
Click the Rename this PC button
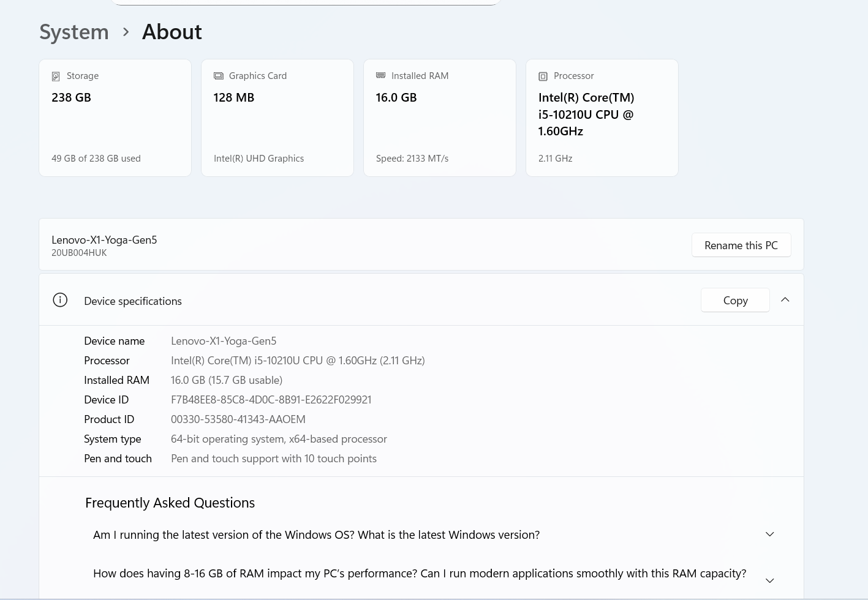pyautogui.click(x=741, y=245)
